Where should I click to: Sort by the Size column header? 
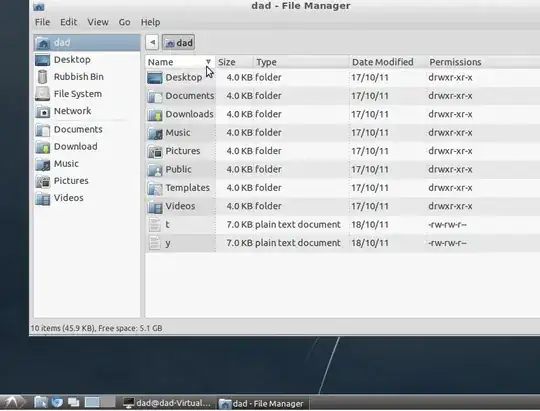coord(234,62)
